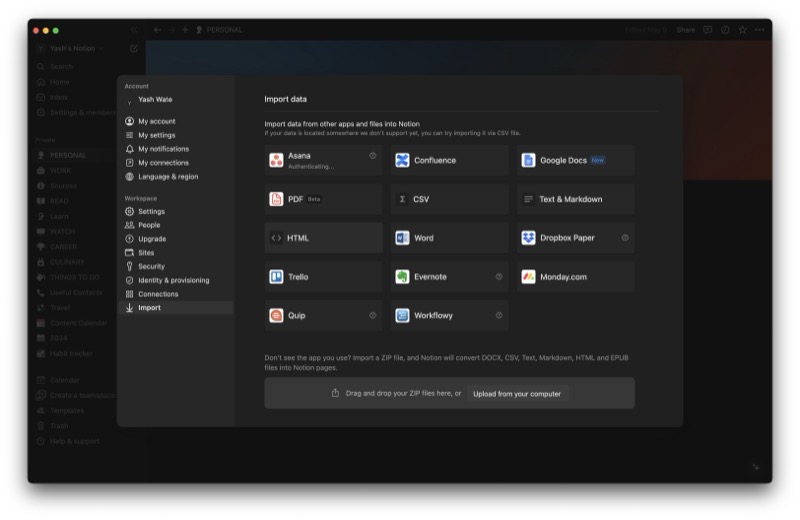
Task: Open My connections
Action: (176, 163)
